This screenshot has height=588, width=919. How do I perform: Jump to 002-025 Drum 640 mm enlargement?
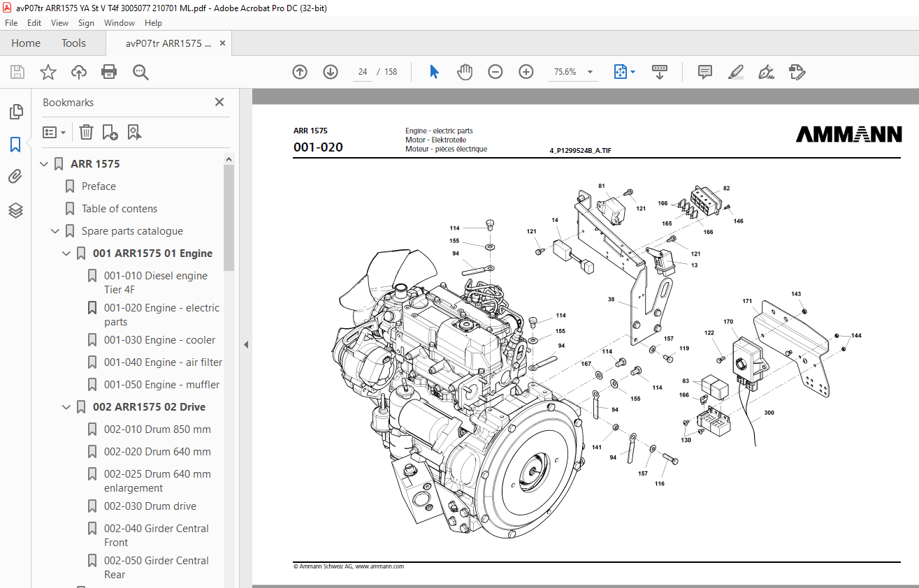click(x=157, y=481)
